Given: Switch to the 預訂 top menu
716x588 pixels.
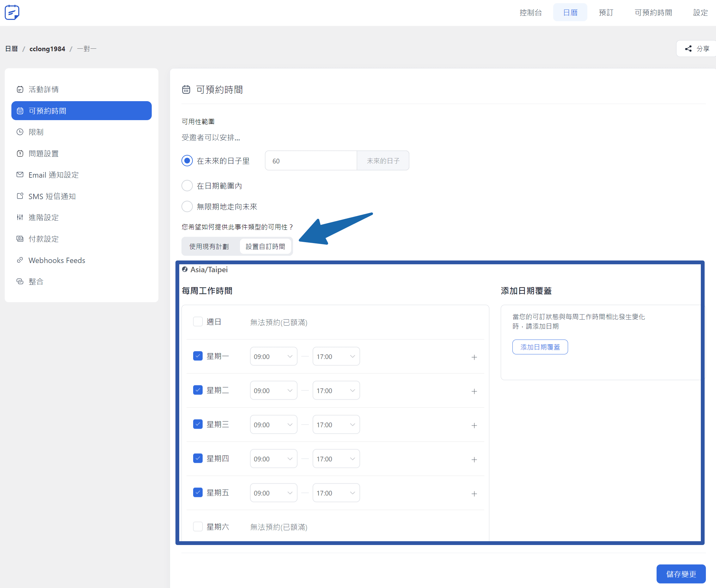Looking at the screenshot, I should 606,13.
